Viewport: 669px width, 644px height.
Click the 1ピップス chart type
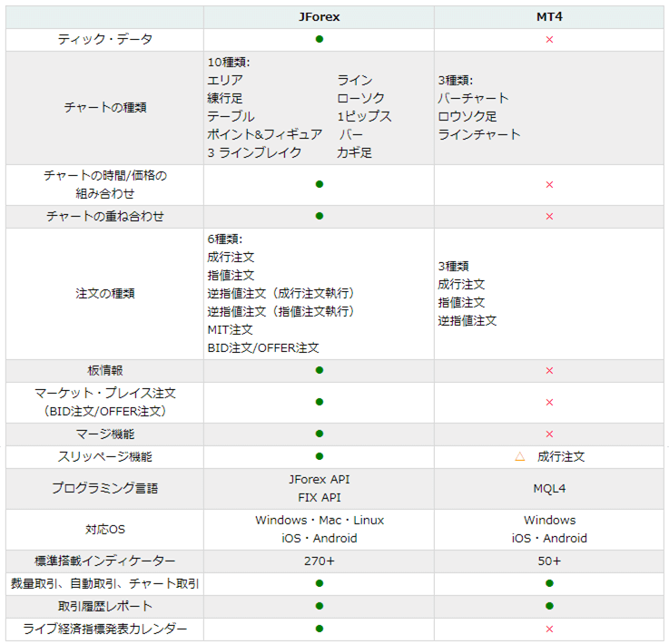364,116
